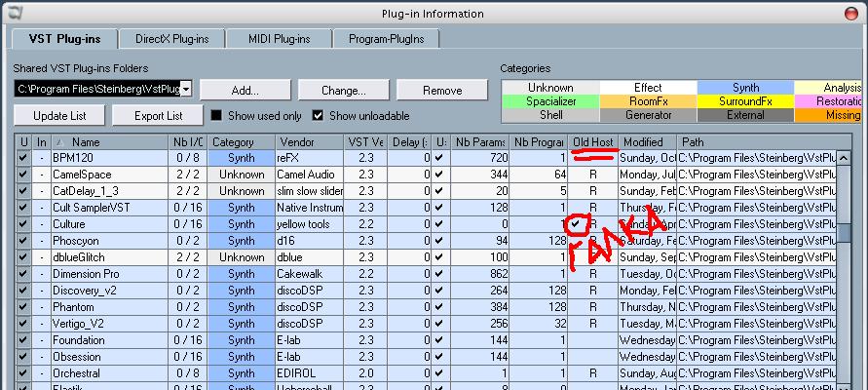
Task: Sort by the Vendor column header
Action: (x=309, y=142)
